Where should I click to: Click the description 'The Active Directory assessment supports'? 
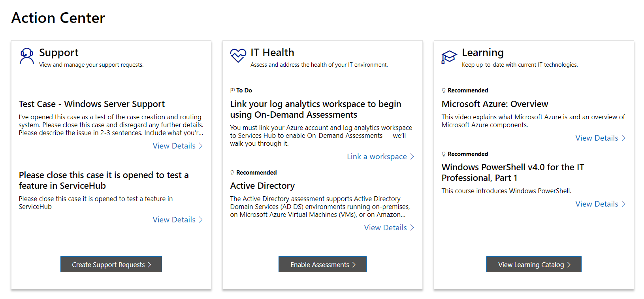coord(320,207)
